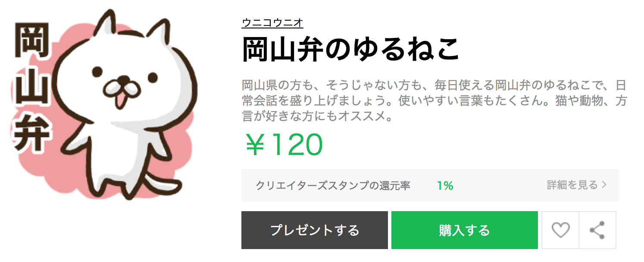Click the chevron beside 詳細を見る
This screenshot has width=644, height=262.
pyautogui.click(x=604, y=185)
